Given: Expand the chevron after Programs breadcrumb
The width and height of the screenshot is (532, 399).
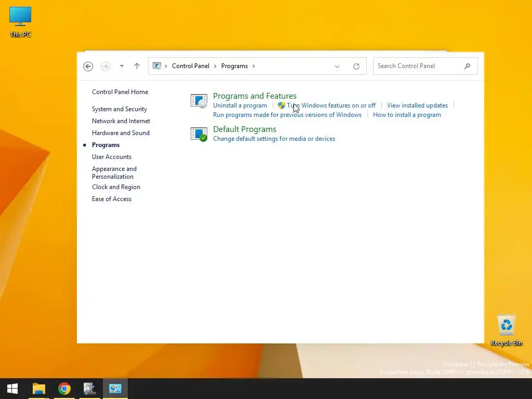Looking at the screenshot, I should 254,66.
